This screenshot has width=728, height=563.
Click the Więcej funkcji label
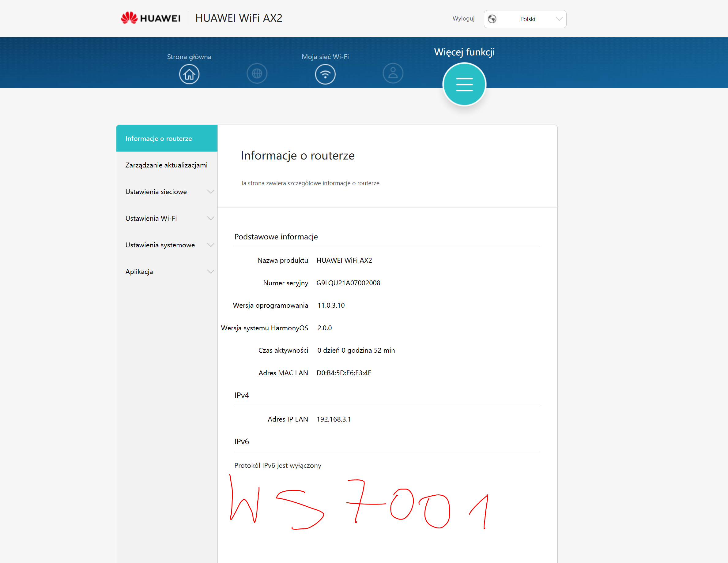tap(464, 52)
